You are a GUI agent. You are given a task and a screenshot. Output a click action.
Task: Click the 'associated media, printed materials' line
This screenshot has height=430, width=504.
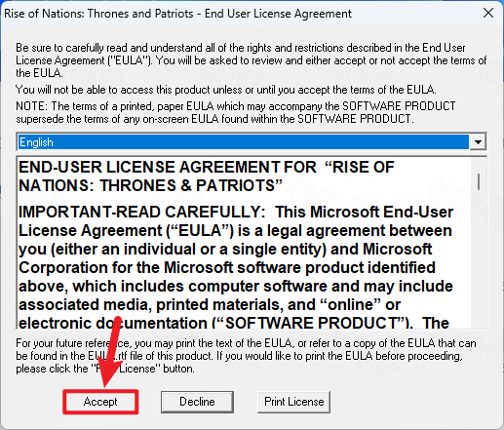pos(210,304)
